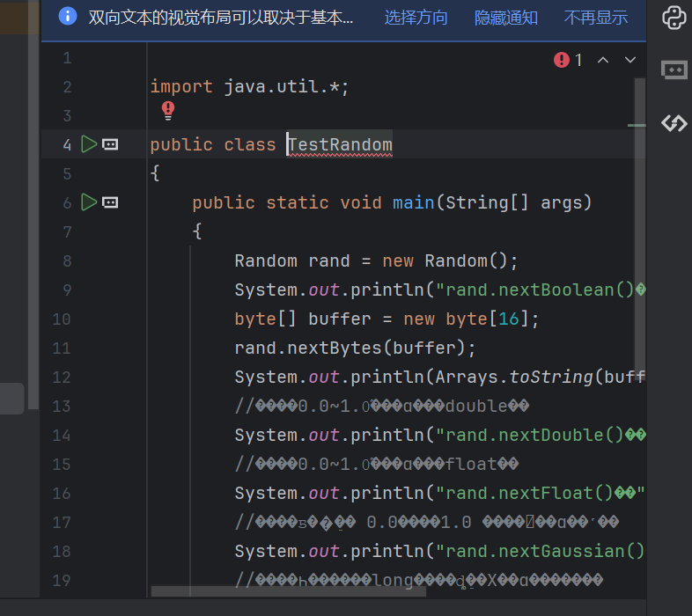Click the horizontal scrollbar thumb at editor bottom
Image resolution: width=692 pixels, height=616 pixels.
pos(289,591)
